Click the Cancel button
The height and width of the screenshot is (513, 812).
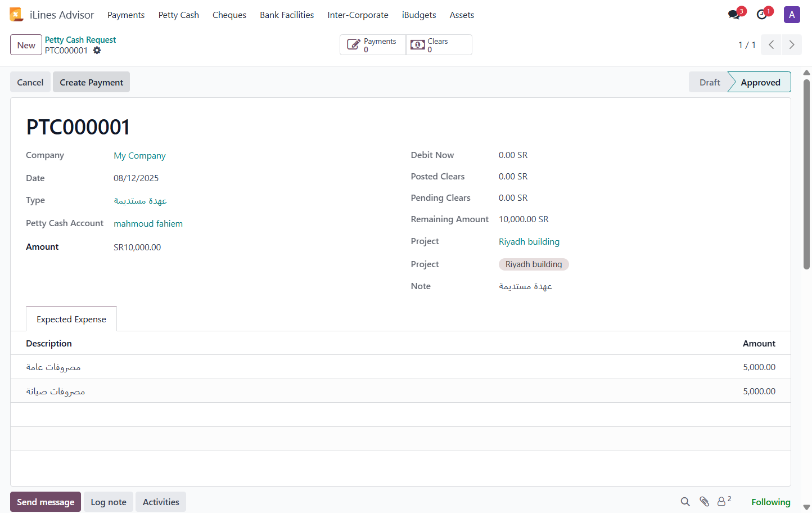[x=30, y=82]
